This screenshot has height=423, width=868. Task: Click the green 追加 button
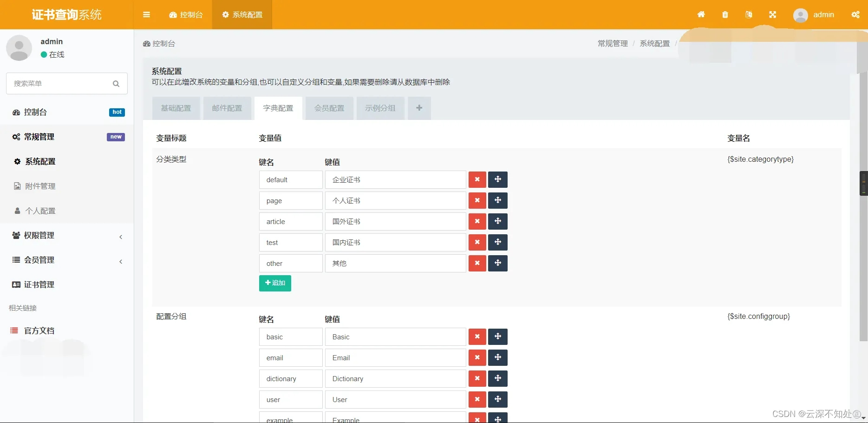coord(275,283)
